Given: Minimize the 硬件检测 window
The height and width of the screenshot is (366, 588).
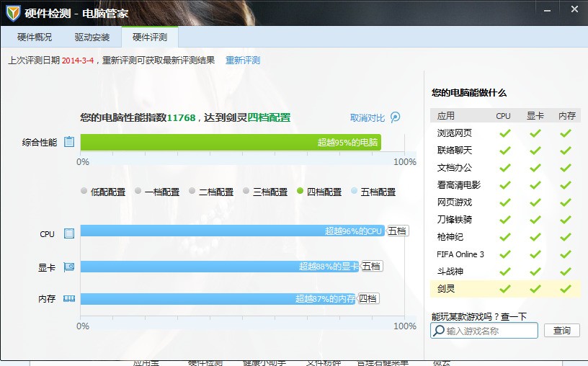Looking at the screenshot, I should [x=547, y=10].
